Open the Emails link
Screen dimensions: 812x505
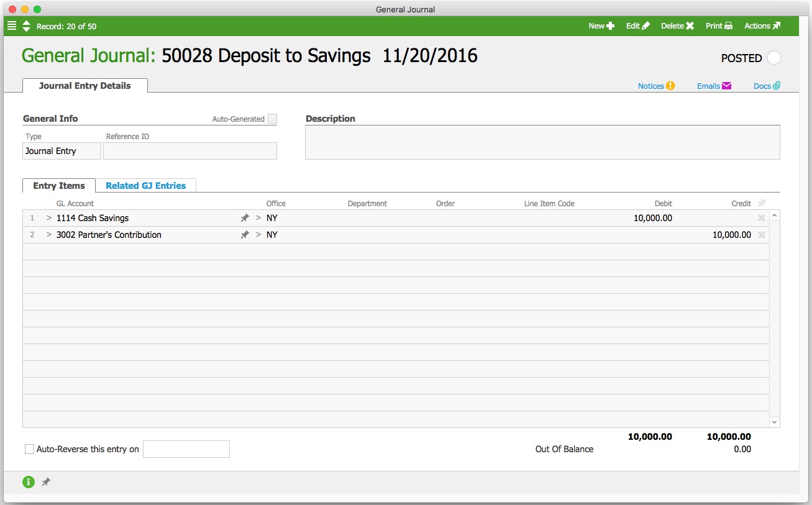click(714, 86)
